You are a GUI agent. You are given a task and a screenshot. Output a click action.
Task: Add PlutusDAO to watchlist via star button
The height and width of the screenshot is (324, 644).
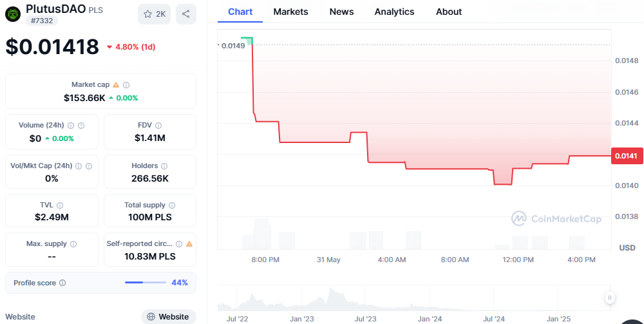(154, 14)
